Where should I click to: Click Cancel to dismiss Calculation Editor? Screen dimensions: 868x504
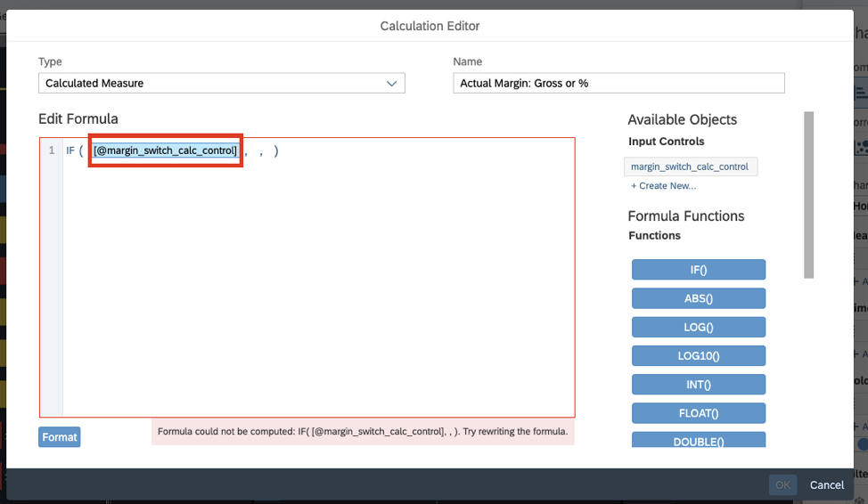(x=826, y=485)
